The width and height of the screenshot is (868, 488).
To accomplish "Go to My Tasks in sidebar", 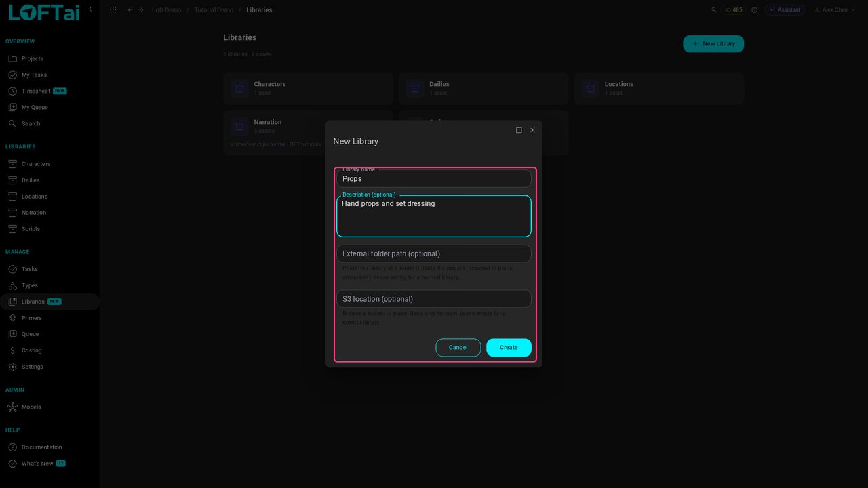I will pos(50,75).
